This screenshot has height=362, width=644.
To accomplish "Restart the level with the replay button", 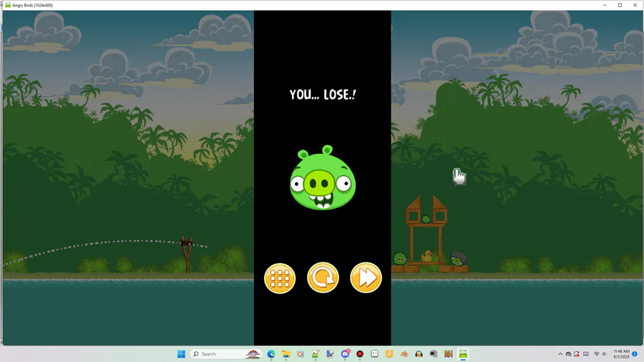I will (x=323, y=278).
